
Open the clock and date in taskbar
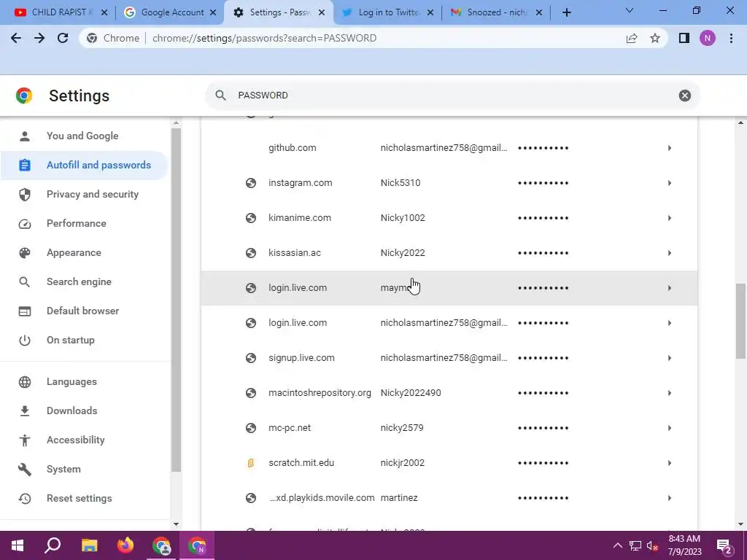(x=684, y=545)
